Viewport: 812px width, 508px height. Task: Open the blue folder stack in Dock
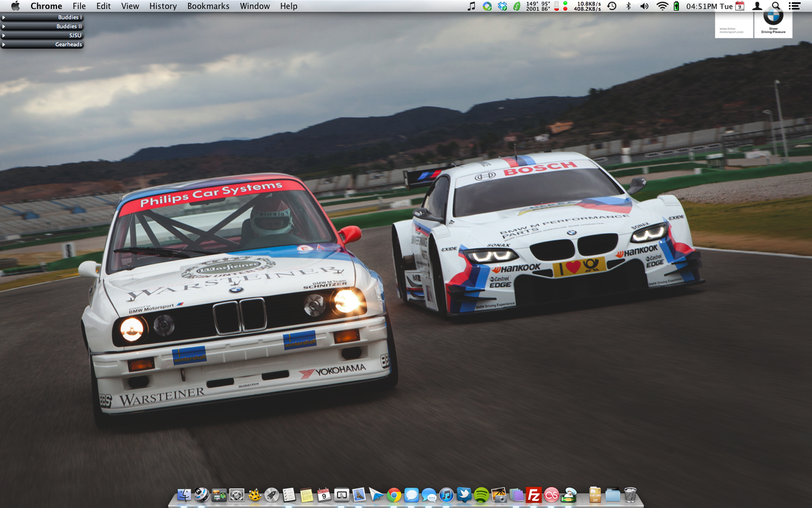click(612, 495)
